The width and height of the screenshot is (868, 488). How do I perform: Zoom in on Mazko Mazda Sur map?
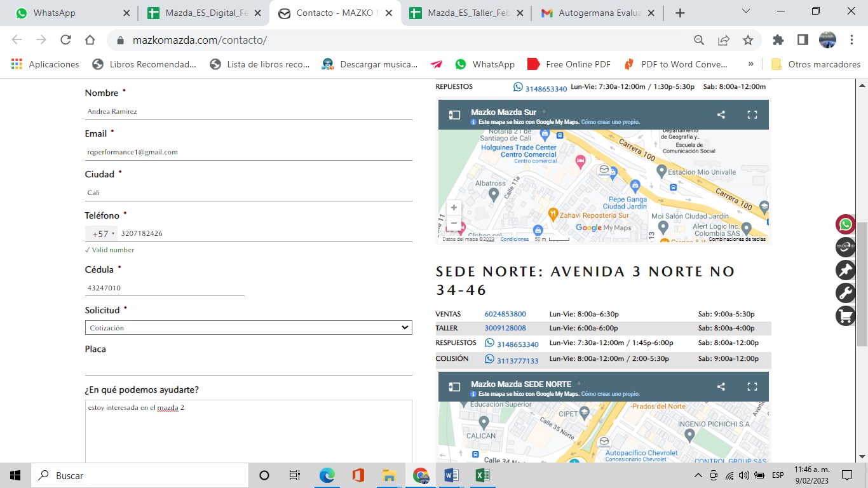(454, 208)
